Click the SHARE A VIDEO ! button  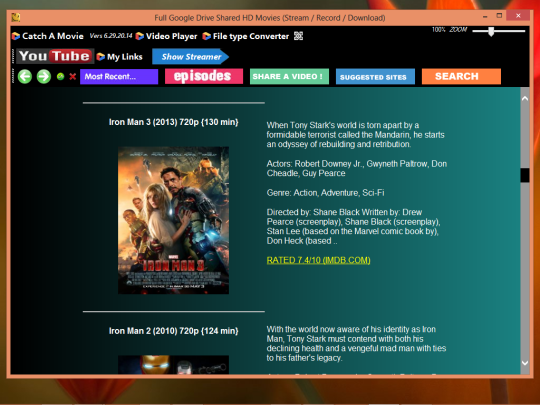coord(289,76)
